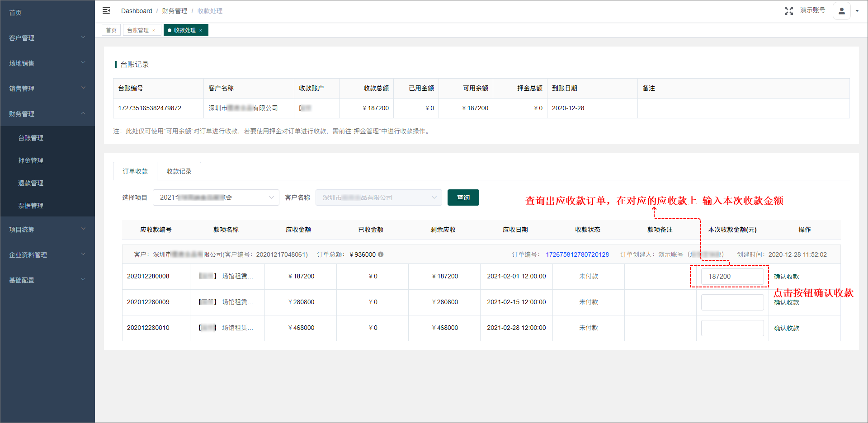Viewport: 868px width, 423px height.
Task: Switch to 收款记录 tab
Action: (179, 171)
